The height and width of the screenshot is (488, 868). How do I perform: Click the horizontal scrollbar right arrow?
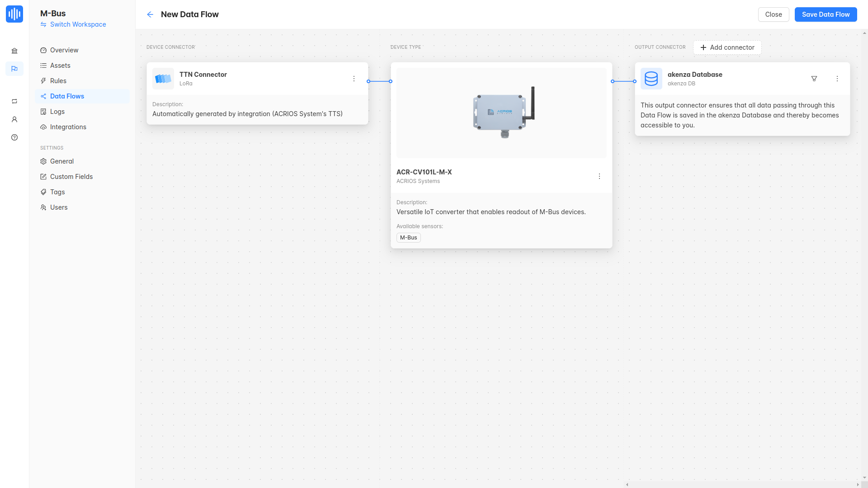coord(858,484)
